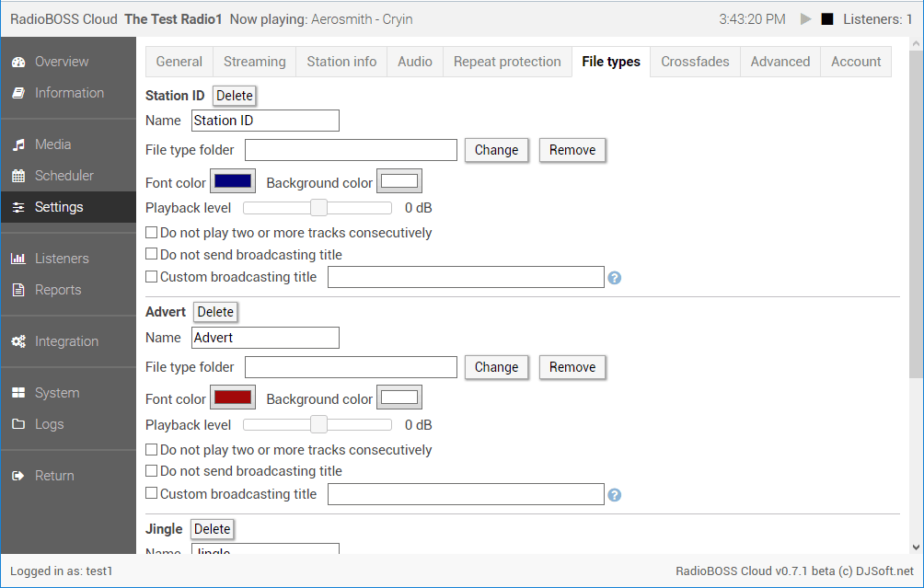
Task: Click Change next to Advert file type folder
Action: click(496, 366)
